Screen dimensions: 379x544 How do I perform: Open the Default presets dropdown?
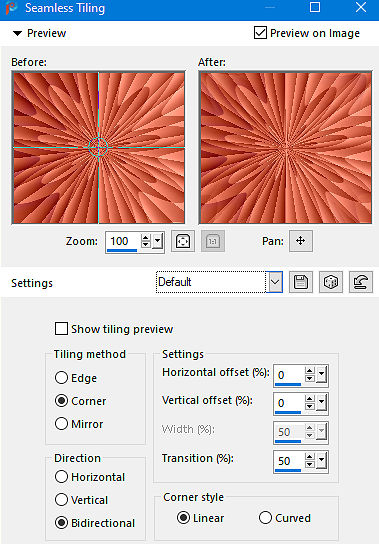pyautogui.click(x=275, y=282)
